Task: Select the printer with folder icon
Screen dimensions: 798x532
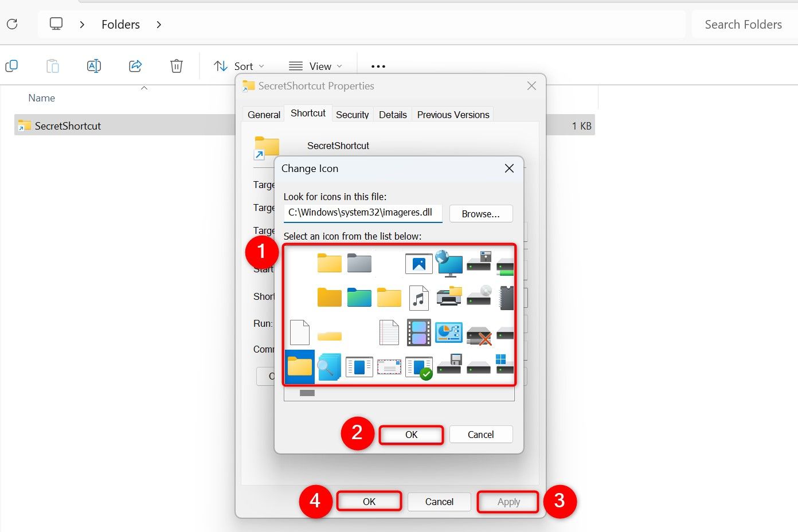Action: click(x=449, y=297)
